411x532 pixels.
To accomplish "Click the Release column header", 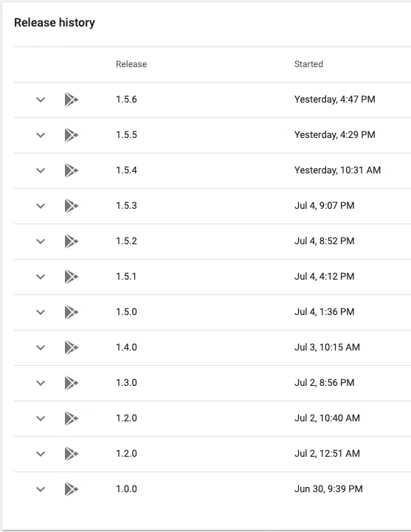I will tap(131, 64).
